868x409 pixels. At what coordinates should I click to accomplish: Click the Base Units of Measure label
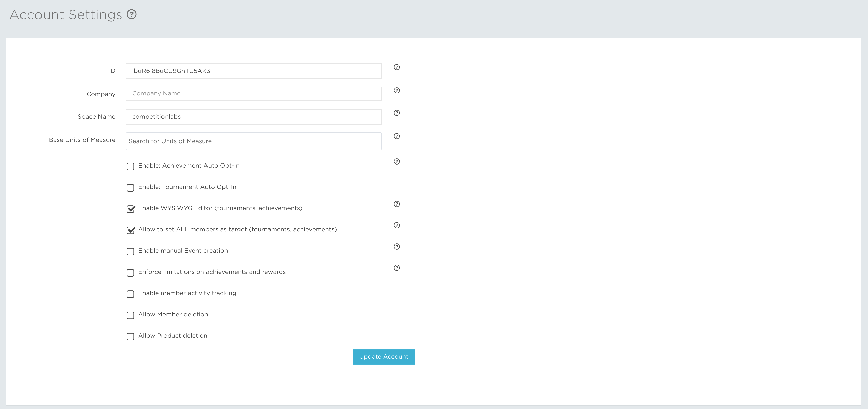(82, 140)
